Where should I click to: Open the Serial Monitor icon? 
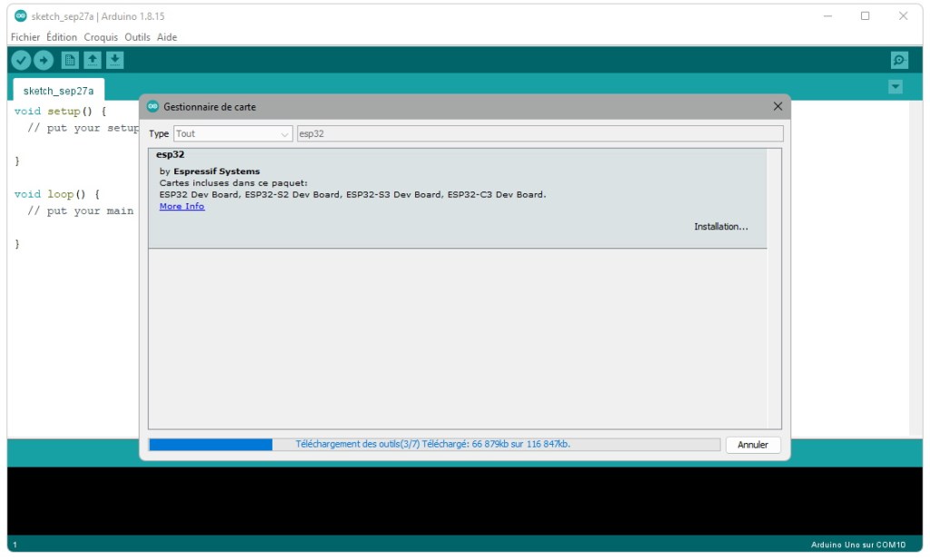click(899, 60)
